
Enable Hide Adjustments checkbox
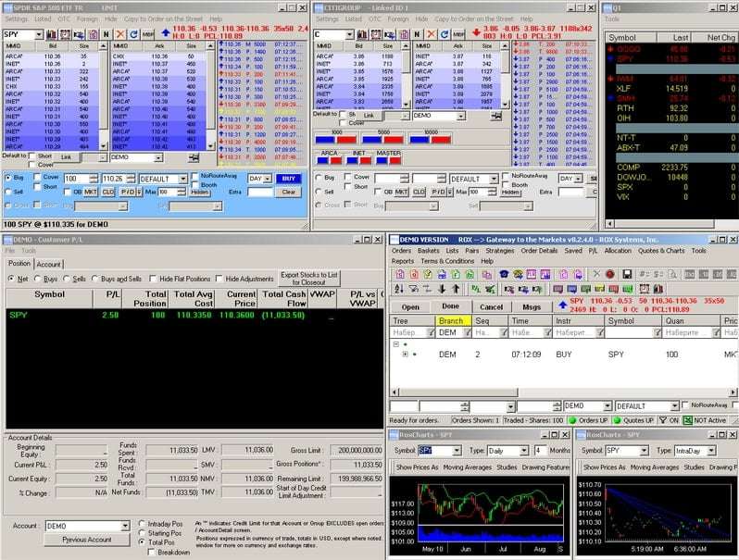[x=219, y=279]
